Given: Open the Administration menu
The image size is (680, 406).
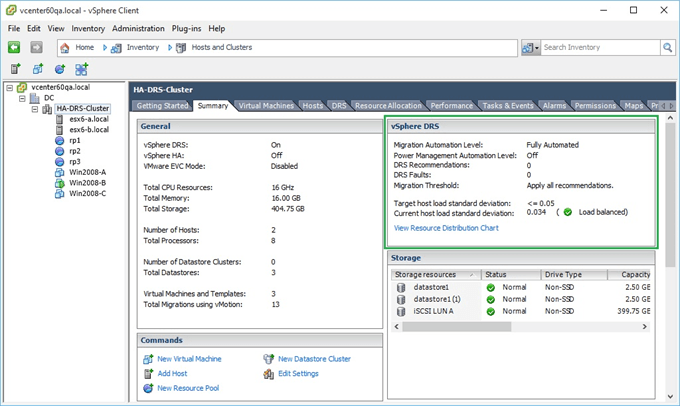Looking at the screenshot, I should [138, 29].
